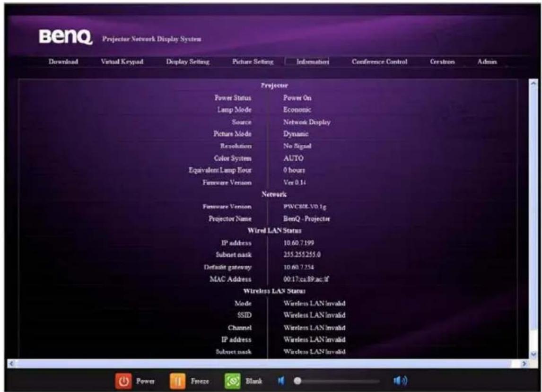Click the Wired LAN Status heading

point(274,231)
